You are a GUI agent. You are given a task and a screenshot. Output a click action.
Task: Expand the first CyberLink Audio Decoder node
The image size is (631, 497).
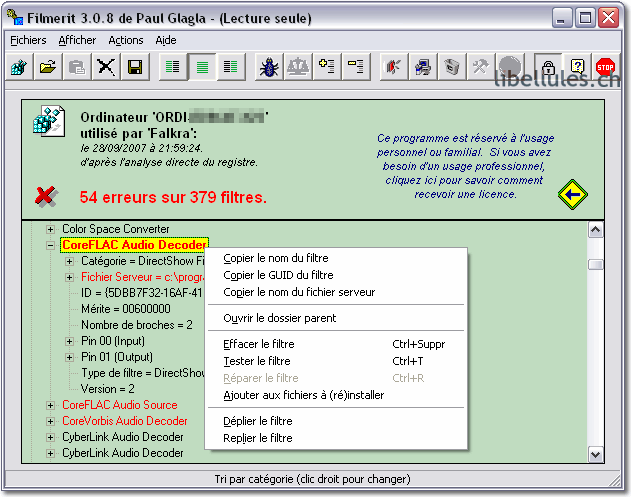tap(50, 437)
